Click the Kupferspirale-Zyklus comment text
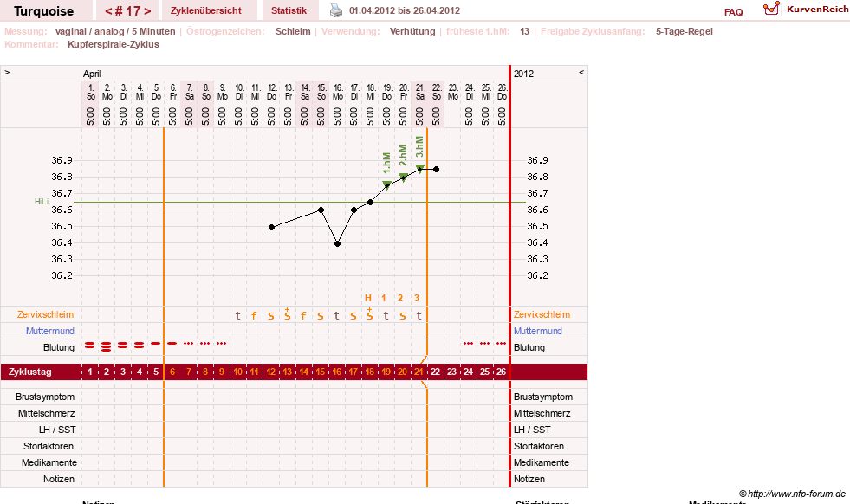850x504 pixels. pyautogui.click(x=114, y=44)
